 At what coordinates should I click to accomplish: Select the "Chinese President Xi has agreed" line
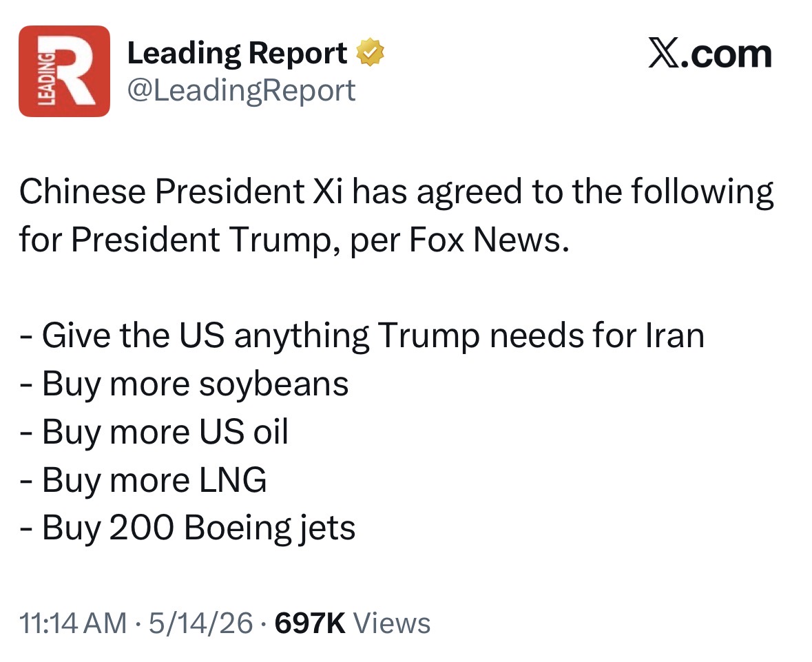(396, 193)
